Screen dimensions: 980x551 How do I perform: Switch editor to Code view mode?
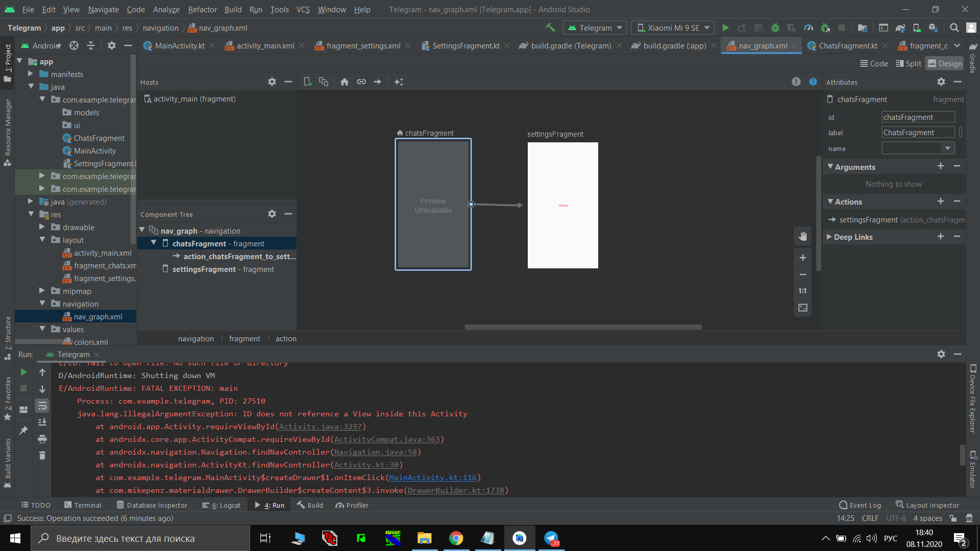874,63
